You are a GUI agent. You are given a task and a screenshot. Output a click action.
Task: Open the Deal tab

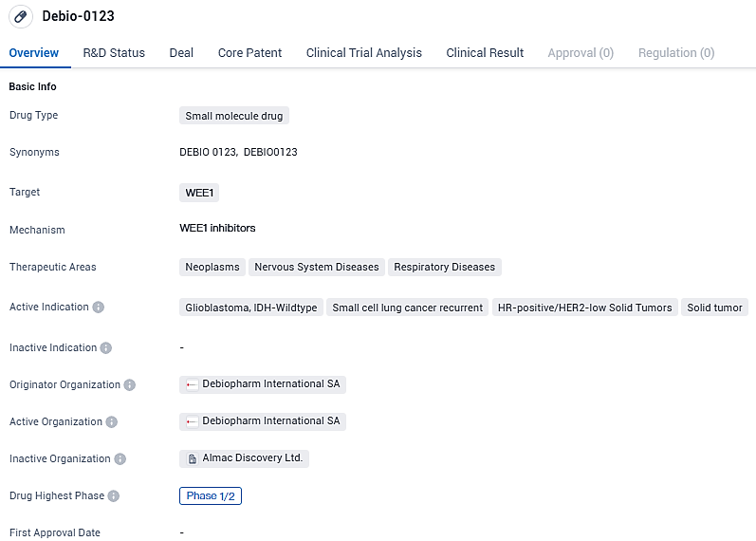click(181, 53)
